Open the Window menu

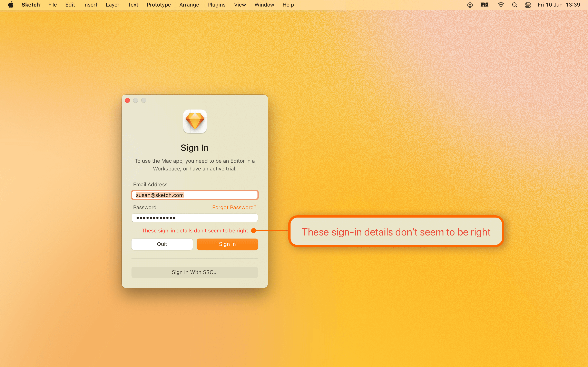point(264,5)
